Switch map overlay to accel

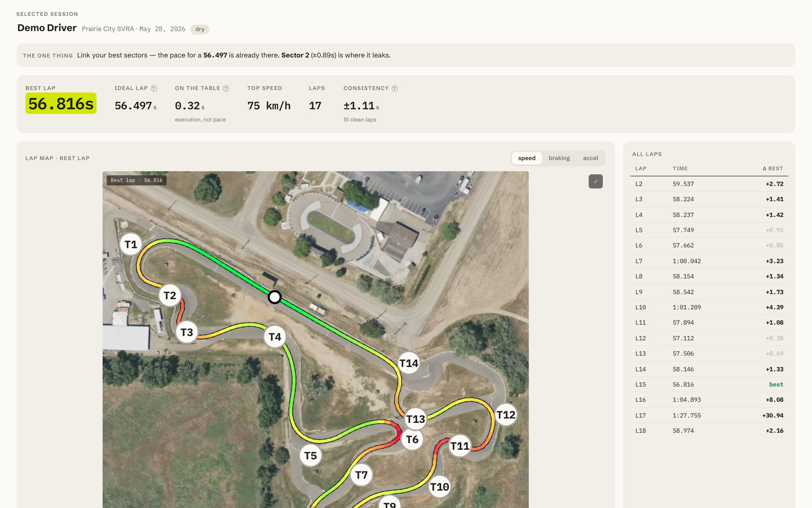591,158
